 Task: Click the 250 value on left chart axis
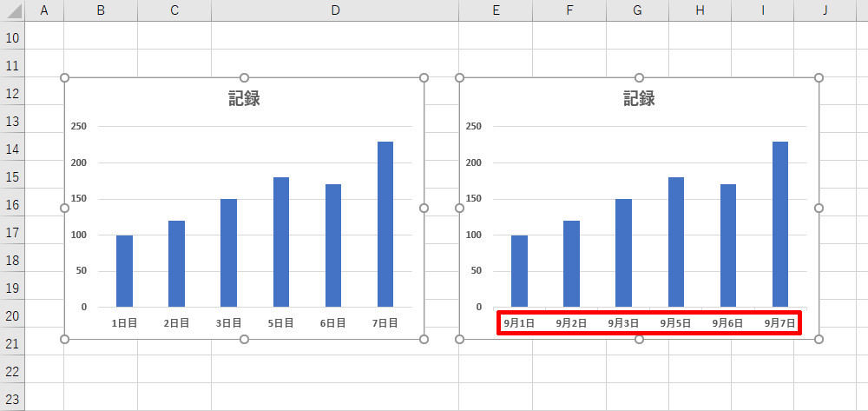(79, 126)
